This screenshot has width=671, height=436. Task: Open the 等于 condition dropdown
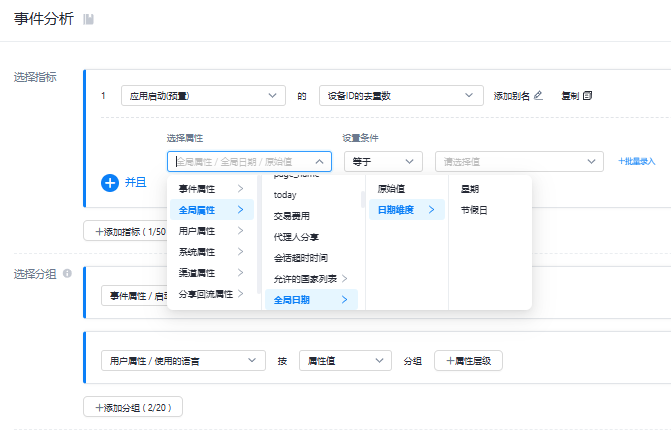383,162
